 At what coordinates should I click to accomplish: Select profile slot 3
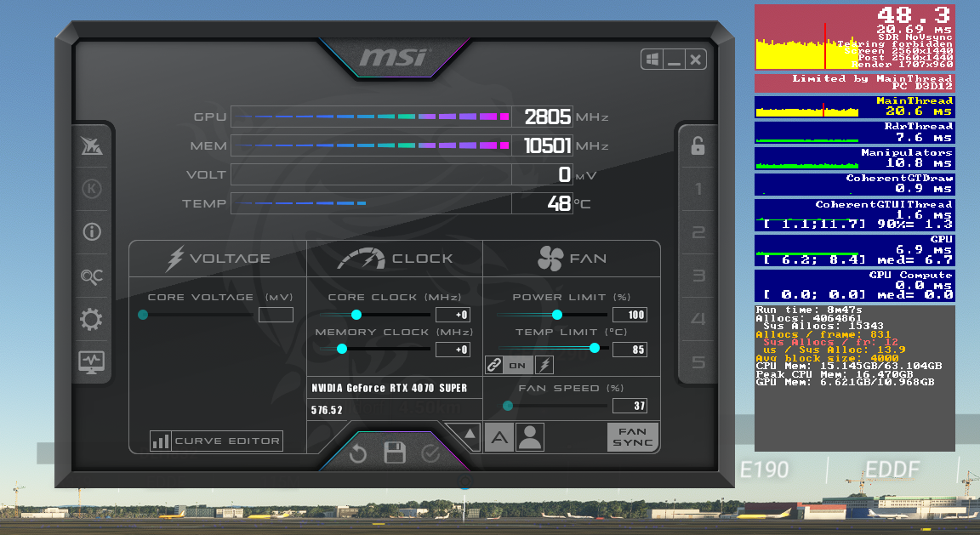pyautogui.click(x=698, y=276)
